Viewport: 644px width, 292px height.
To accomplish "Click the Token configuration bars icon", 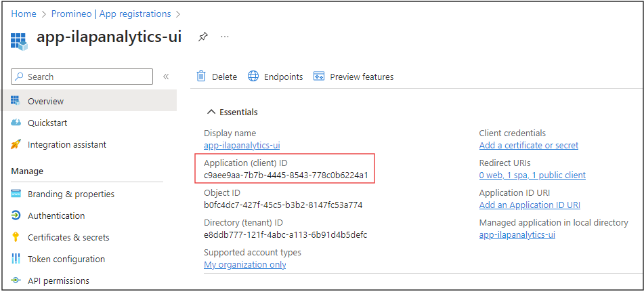I will coord(16,259).
